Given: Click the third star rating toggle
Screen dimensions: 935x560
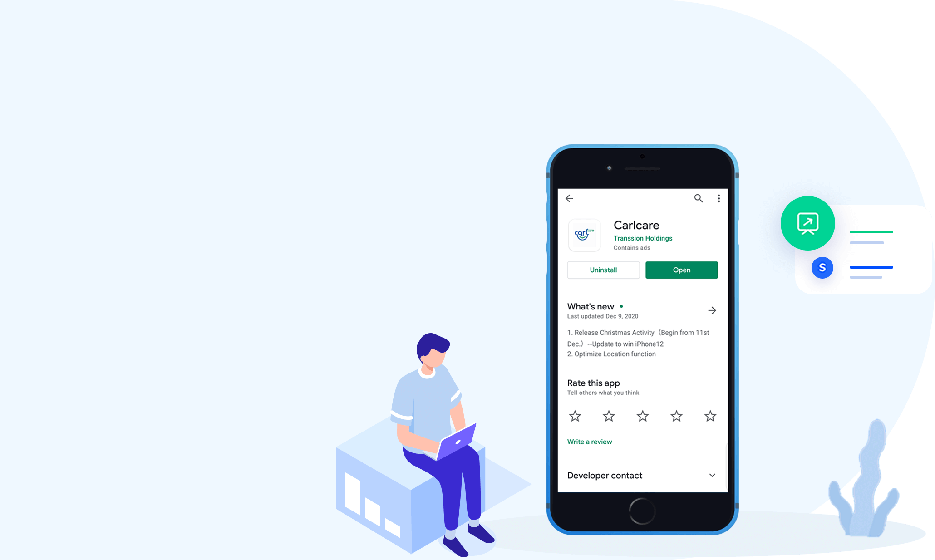Looking at the screenshot, I should (642, 416).
